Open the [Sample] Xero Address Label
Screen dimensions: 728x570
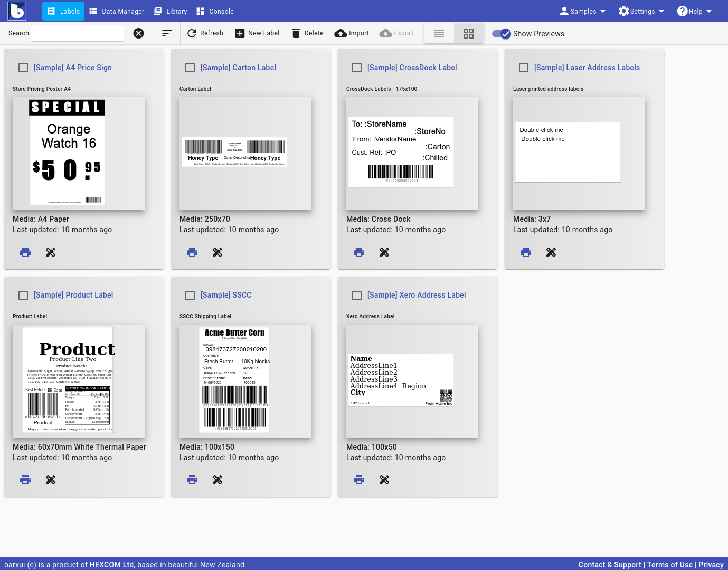[416, 295]
